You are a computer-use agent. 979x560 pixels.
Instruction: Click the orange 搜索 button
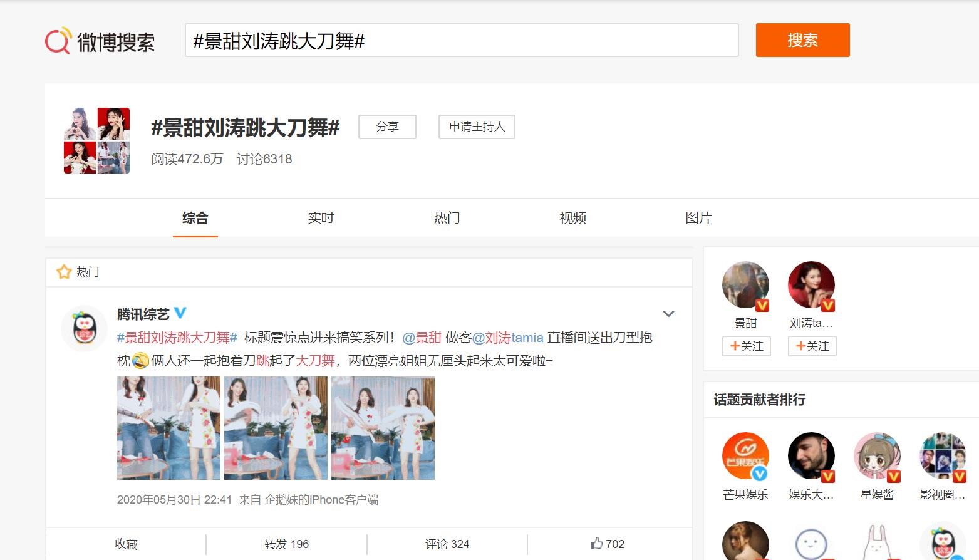point(802,40)
